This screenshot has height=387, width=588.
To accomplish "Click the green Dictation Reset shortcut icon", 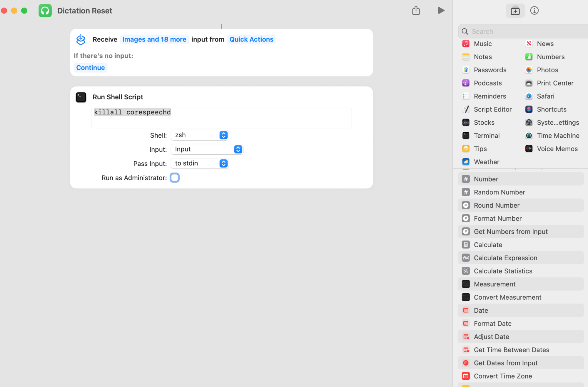I will [x=45, y=11].
